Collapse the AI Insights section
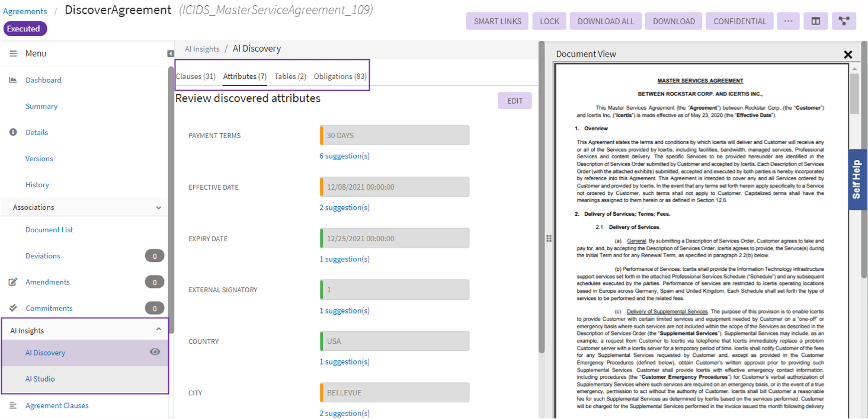868x419 pixels. pyautogui.click(x=158, y=330)
